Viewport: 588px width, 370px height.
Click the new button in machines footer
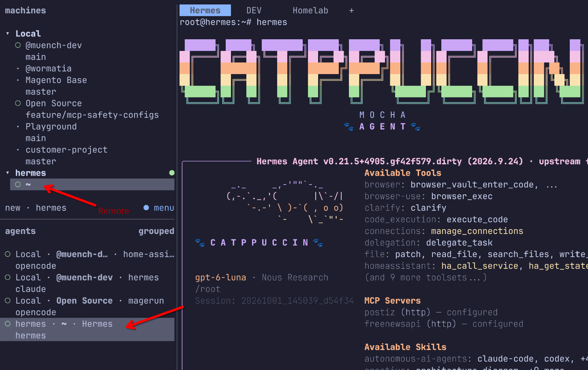coord(13,208)
